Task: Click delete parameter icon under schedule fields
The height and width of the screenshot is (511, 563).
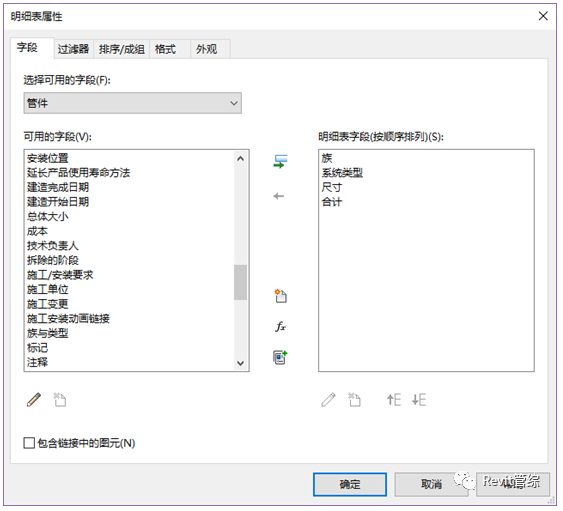Action: (x=354, y=400)
